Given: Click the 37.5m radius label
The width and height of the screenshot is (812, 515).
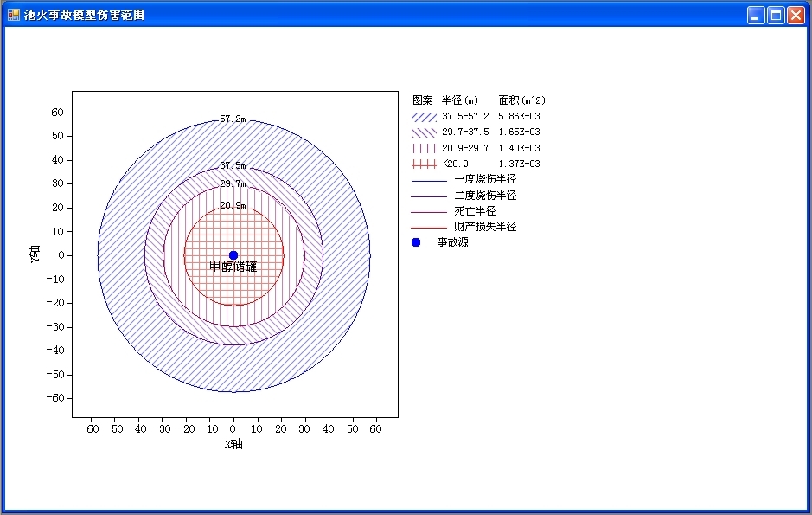Looking at the screenshot, I should pos(233,165).
